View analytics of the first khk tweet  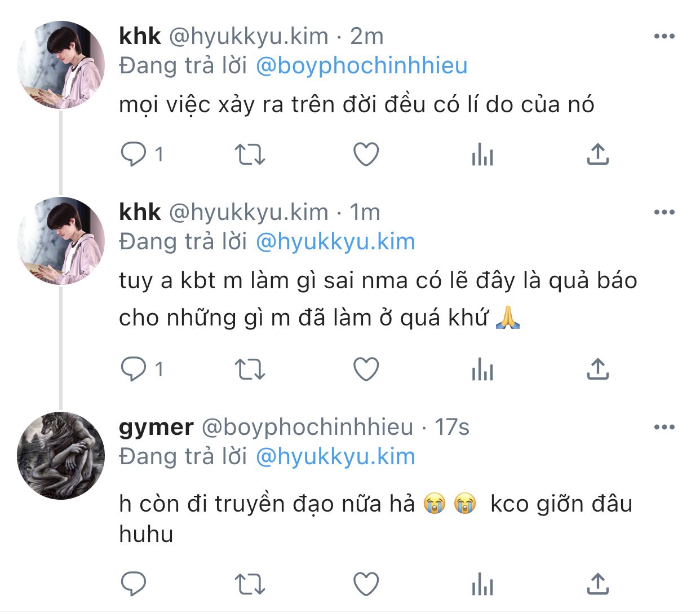tap(482, 154)
